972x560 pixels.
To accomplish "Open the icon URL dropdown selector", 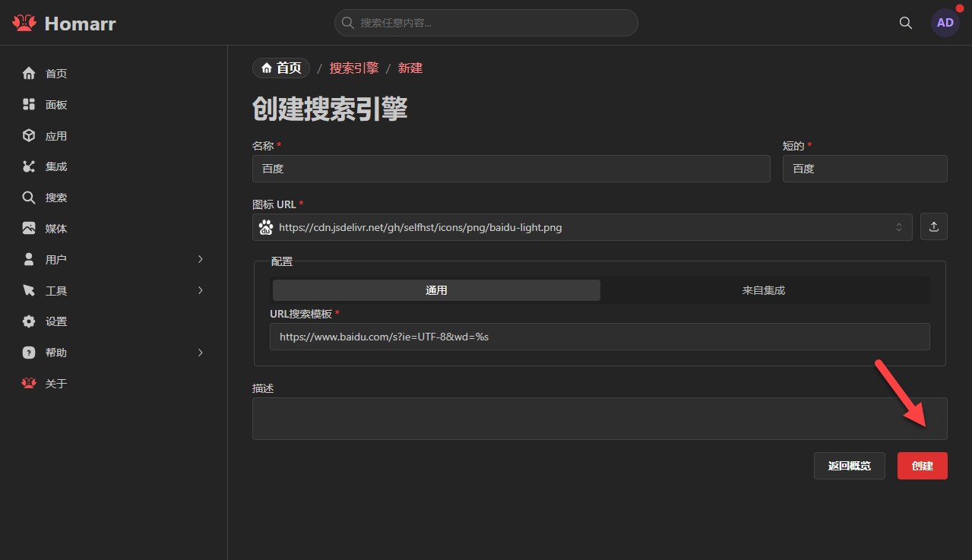I will click(898, 227).
